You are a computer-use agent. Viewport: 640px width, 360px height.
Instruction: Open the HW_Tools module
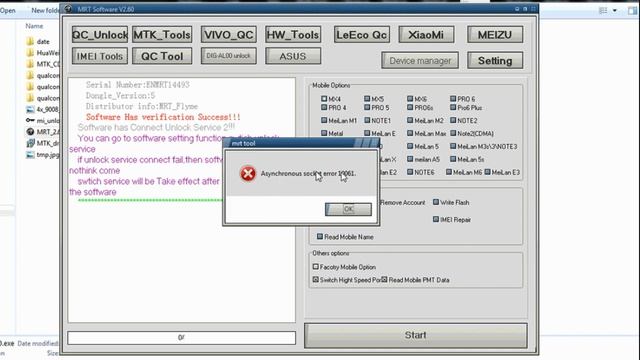click(x=293, y=35)
